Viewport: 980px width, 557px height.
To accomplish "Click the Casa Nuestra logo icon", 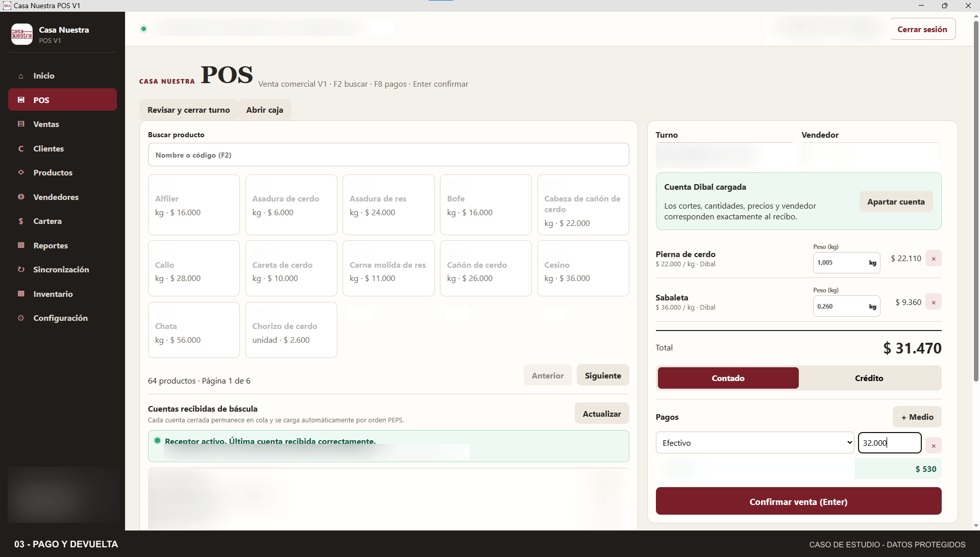I will pyautogui.click(x=22, y=34).
